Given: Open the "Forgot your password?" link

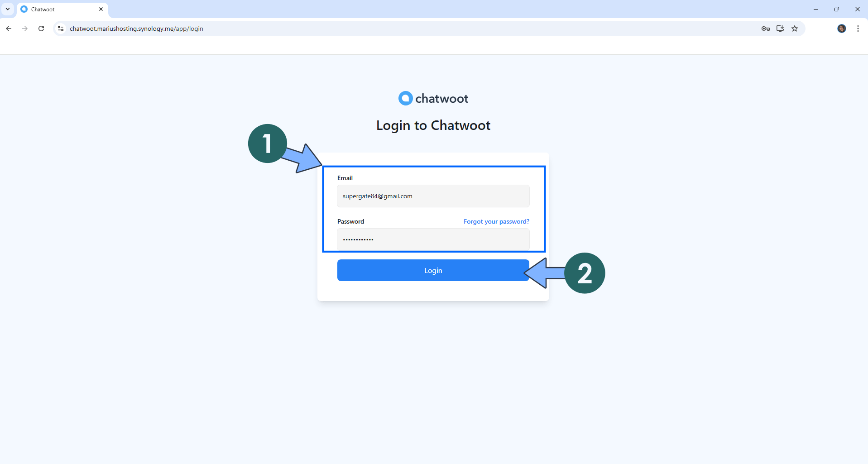Looking at the screenshot, I should (496, 221).
